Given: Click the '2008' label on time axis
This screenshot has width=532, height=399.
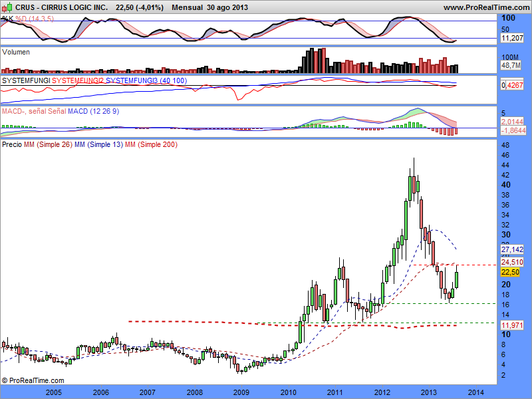Looking at the screenshot, I should tap(195, 392).
